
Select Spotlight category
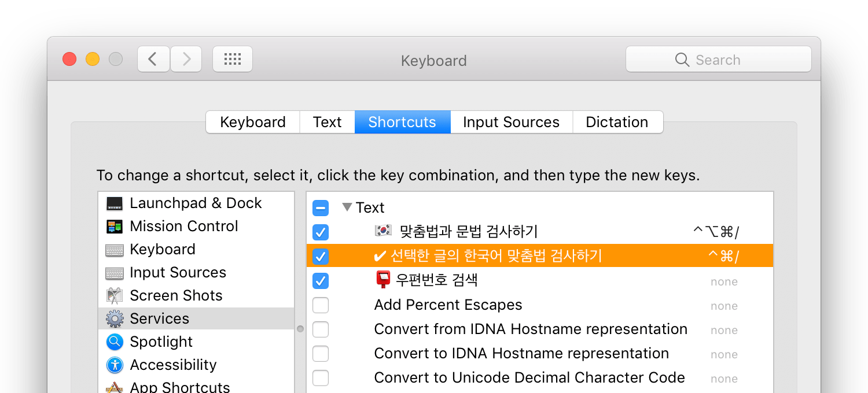tap(196, 342)
